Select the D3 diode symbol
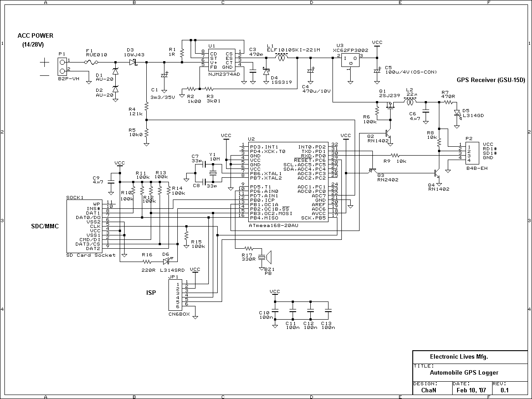 pos(133,62)
